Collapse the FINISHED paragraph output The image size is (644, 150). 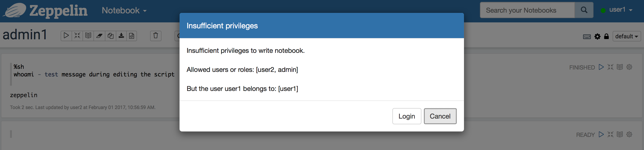[x=610, y=67]
